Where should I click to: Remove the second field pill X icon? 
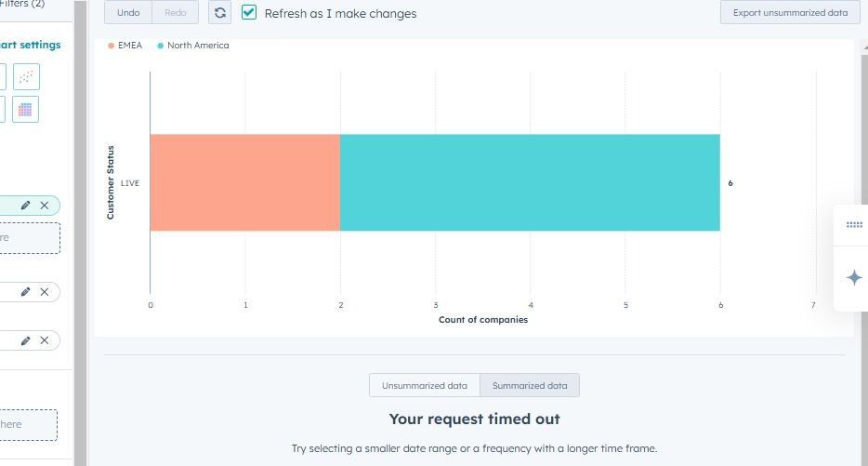point(44,292)
